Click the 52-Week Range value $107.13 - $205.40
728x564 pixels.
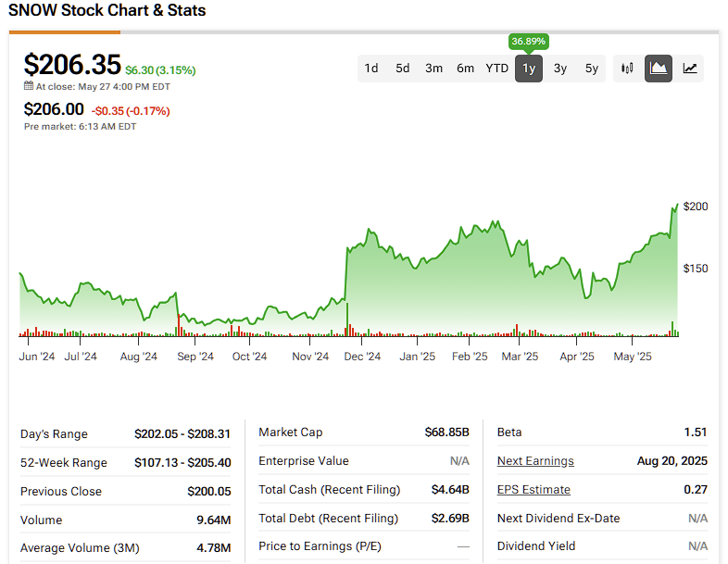(x=182, y=463)
